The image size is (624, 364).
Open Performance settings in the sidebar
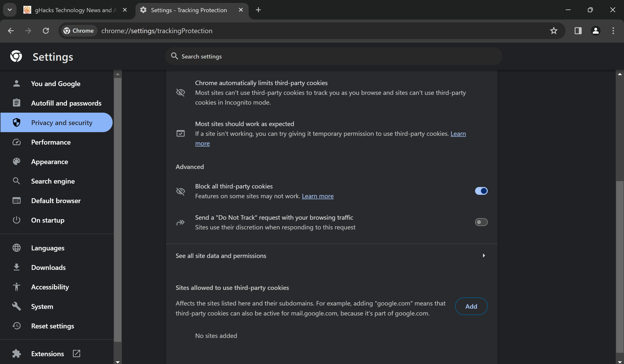coord(51,142)
